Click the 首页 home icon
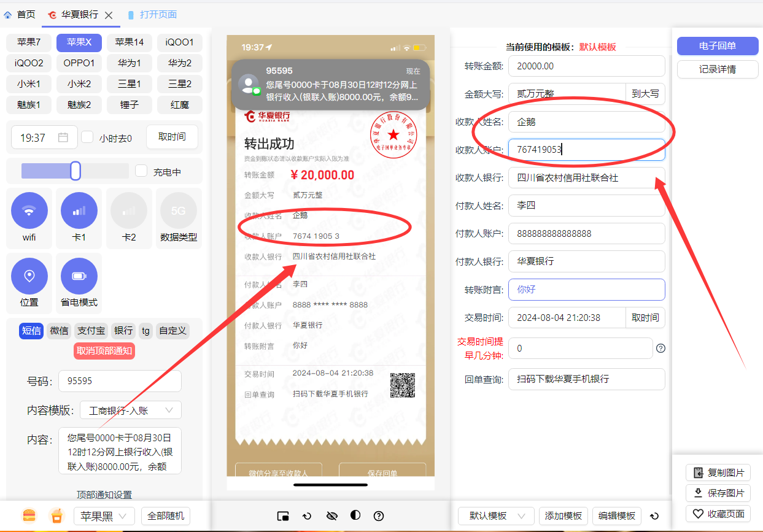763x532 pixels. (x=8, y=15)
